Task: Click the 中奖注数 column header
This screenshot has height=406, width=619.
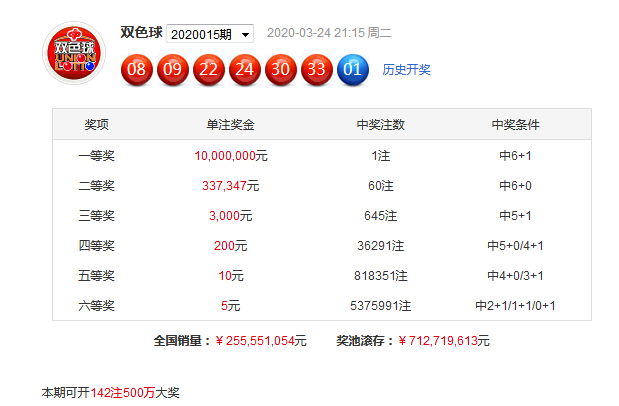Action: pyautogui.click(x=381, y=124)
